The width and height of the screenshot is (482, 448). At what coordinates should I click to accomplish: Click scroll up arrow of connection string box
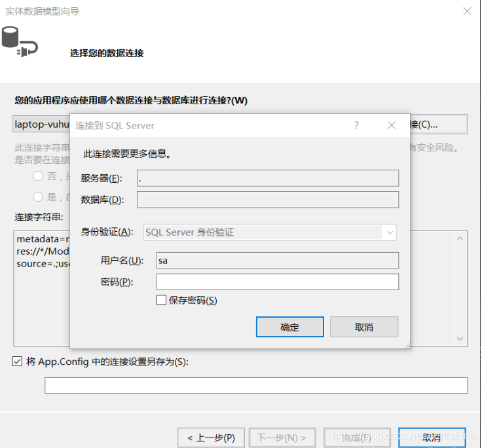point(460,238)
